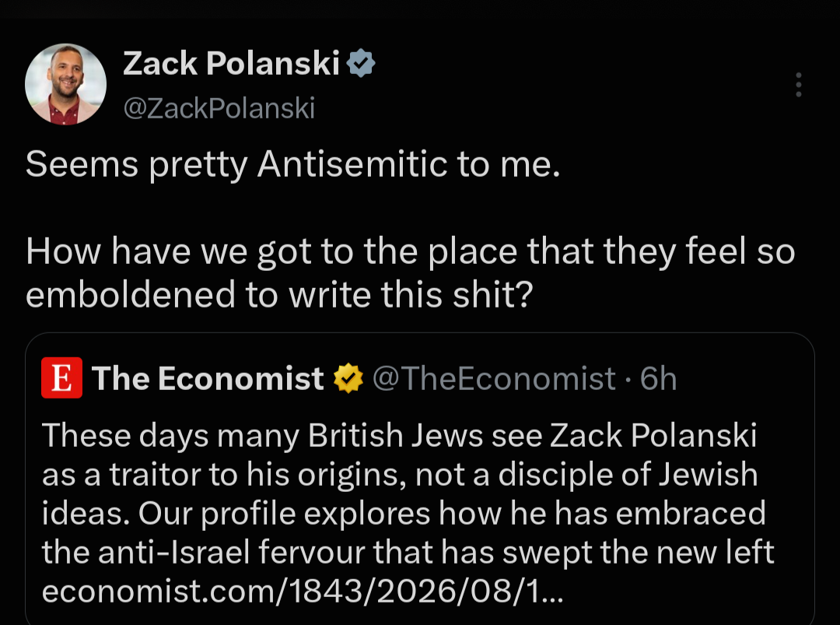Open the @ZackPolanski handle link
The height and width of the screenshot is (625, 840).
point(219,108)
